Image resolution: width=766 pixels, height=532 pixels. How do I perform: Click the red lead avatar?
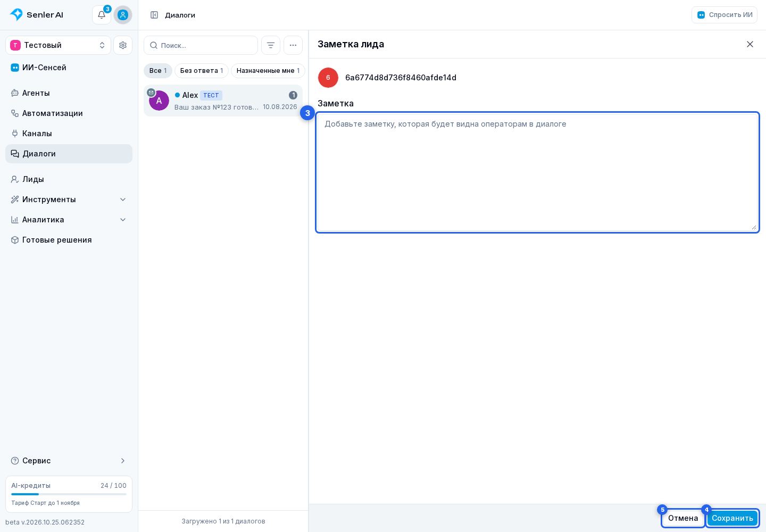coord(328,78)
